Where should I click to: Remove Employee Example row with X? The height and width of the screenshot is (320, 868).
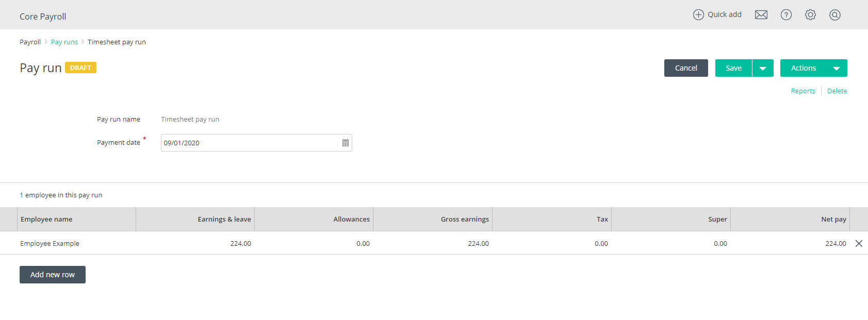(x=859, y=243)
